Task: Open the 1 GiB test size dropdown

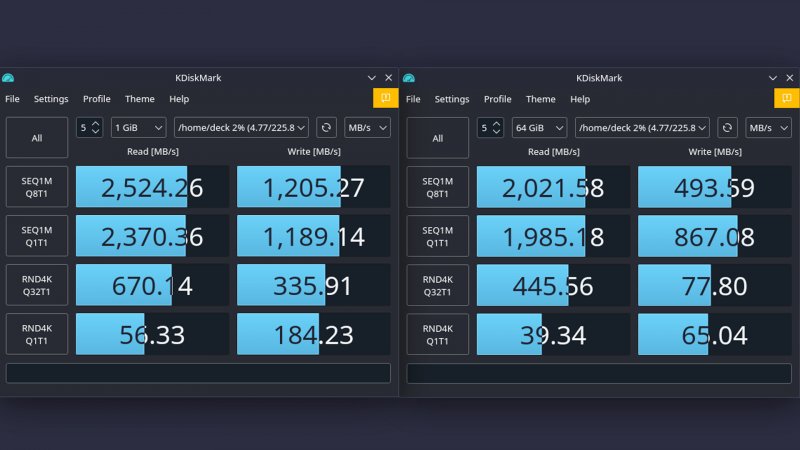Action: (x=138, y=127)
